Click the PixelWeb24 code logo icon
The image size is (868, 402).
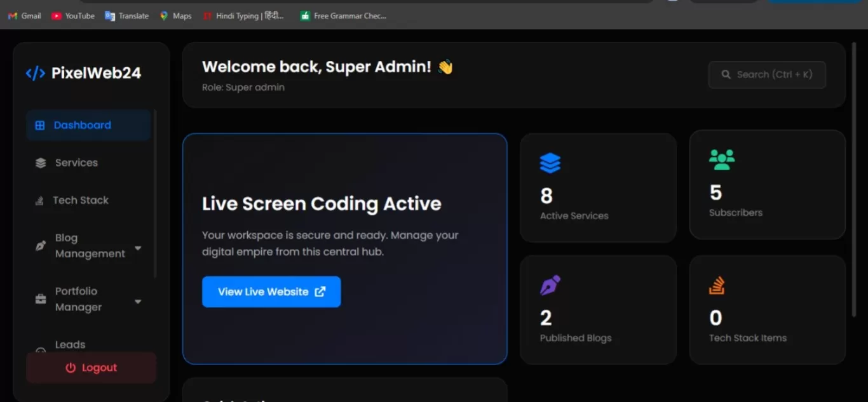[x=35, y=73]
